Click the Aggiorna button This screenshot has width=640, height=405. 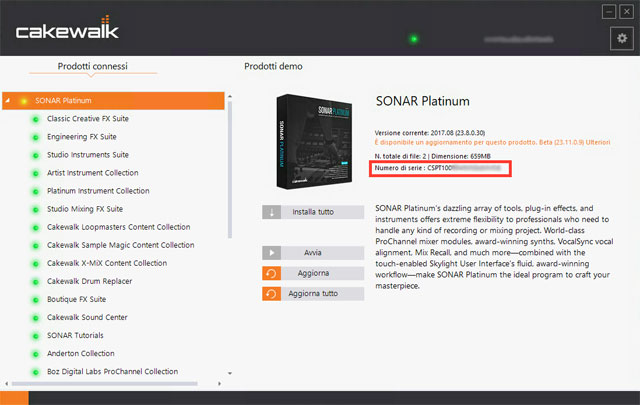(313, 273)
